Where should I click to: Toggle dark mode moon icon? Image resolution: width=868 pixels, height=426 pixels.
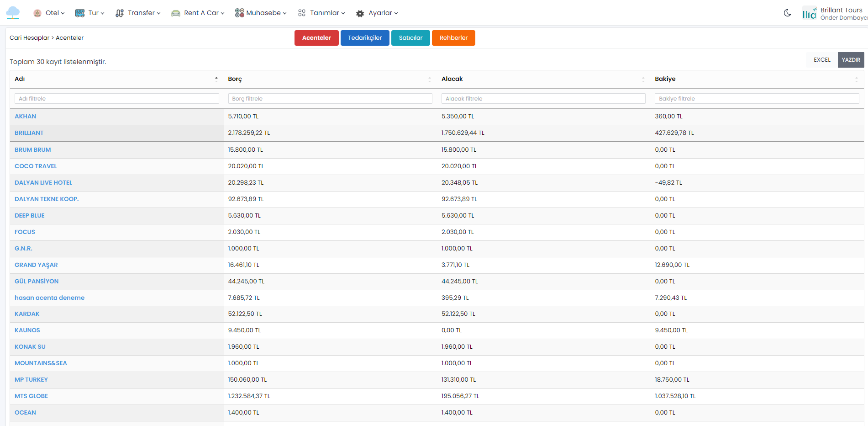tap(787, 13)
